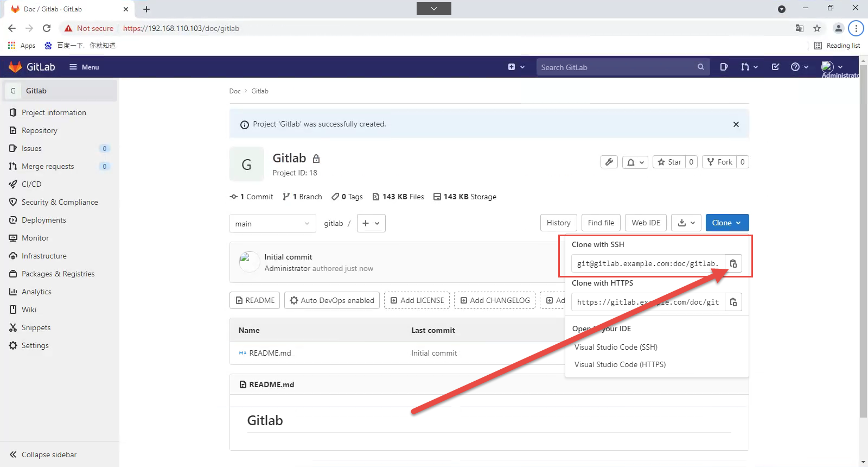Viewport: 868px width, 467px height.
Task: Copy the SSH clone URL
Action: pos(733,264)
